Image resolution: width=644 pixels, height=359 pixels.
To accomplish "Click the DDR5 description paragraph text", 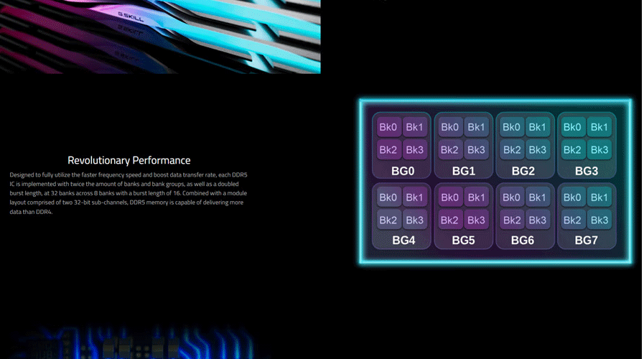I will 129,193.
